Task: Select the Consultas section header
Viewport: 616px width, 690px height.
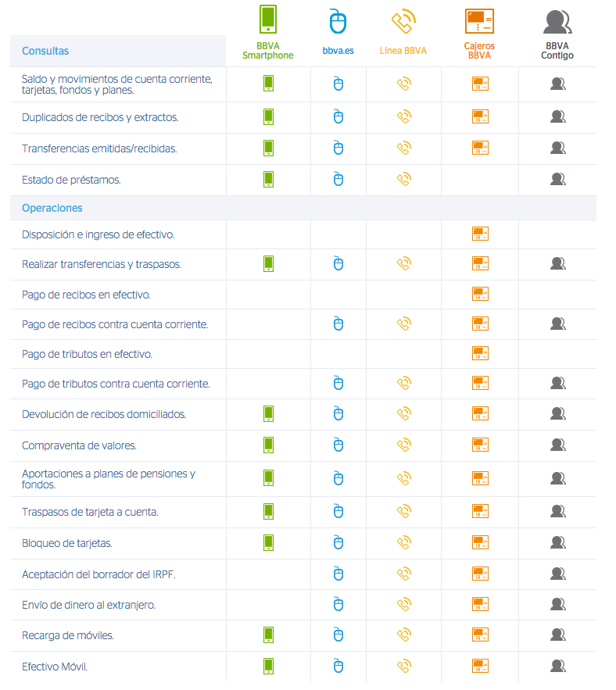Action: (45, 51)
